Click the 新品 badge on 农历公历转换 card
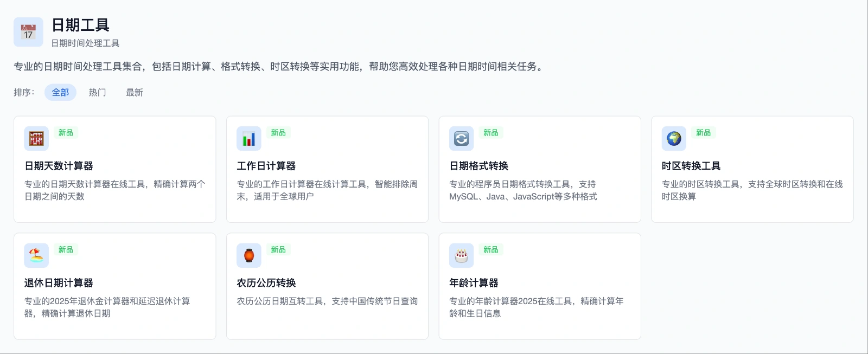Viewport: 868px width, 354px height. pyautogui.click(x=278, y=250)
